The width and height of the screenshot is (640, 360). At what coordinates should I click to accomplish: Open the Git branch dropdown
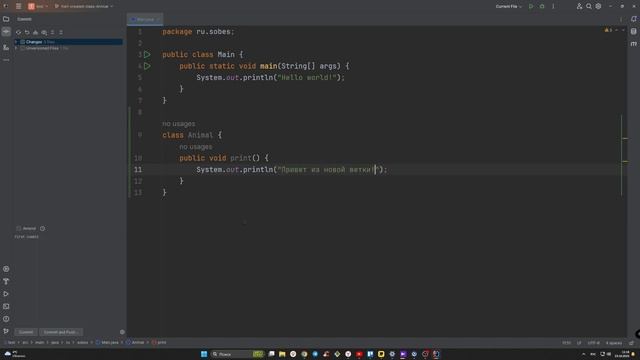tap(84, 6)
